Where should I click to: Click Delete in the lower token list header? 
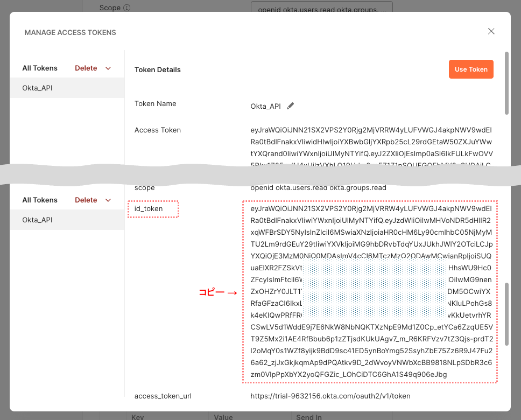pos(86,200)
